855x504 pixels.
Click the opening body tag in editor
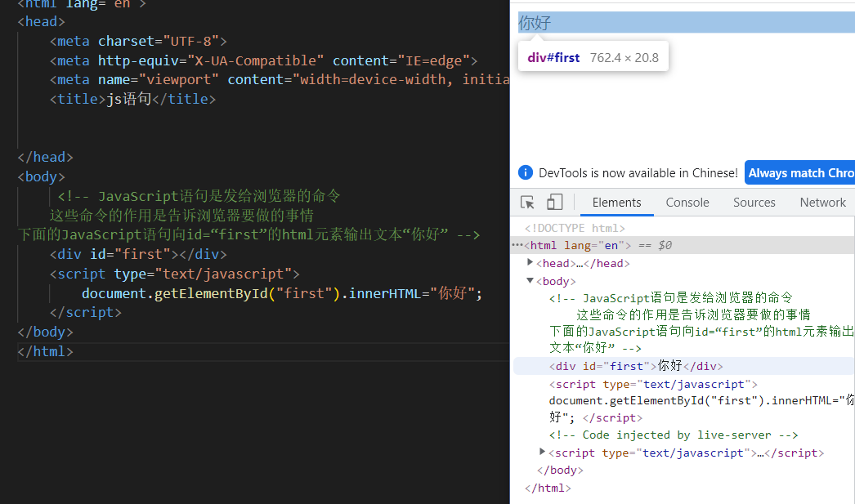coord(41,176)
